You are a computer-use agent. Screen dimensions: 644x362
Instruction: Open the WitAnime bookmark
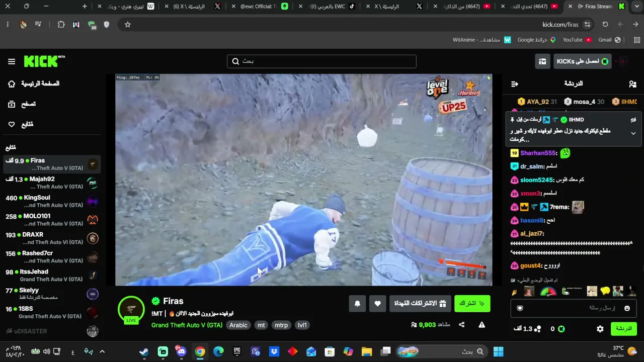(481, 40)
